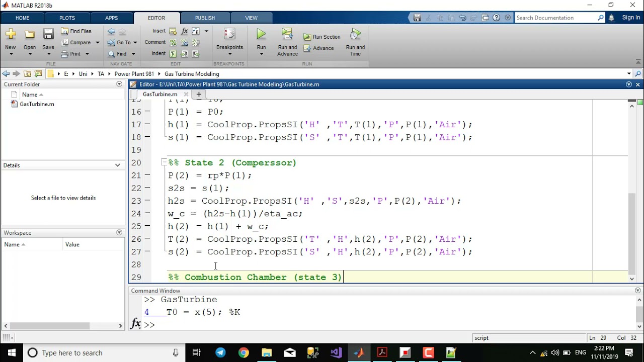Toggle breakpoint on line 16
Viewport: 644px width, 362px height.
(147, 111)
